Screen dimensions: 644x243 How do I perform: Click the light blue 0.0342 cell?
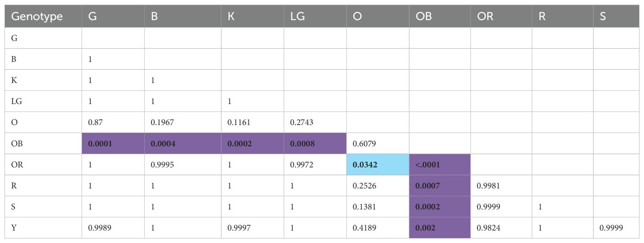coord(365,164)
